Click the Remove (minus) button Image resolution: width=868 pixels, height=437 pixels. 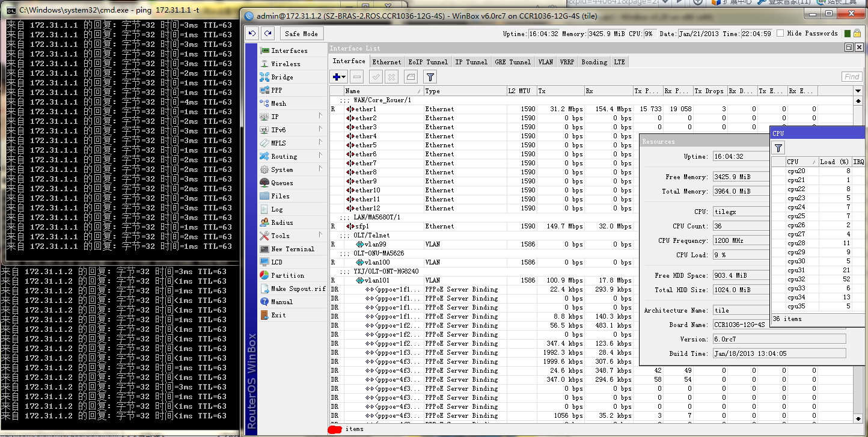coord(357,77)
